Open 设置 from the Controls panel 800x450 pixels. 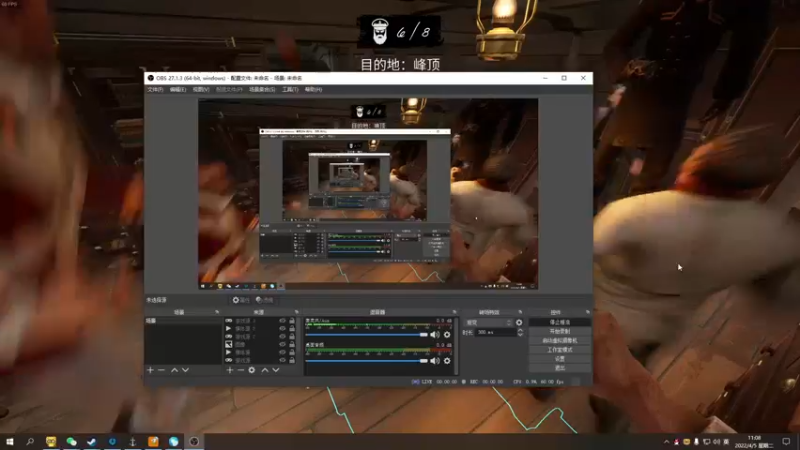pos(560,359)
